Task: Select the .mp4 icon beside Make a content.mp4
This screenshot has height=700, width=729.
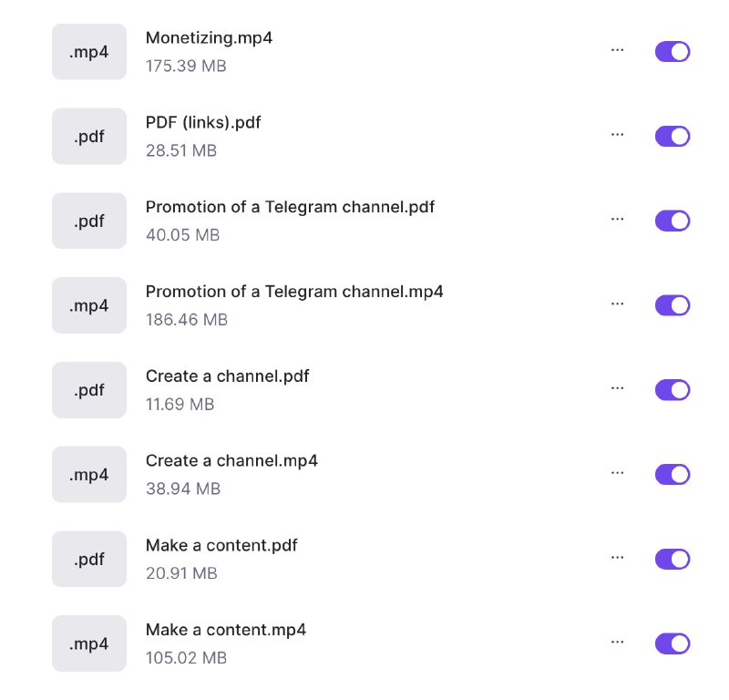Action: coord(88,643)
